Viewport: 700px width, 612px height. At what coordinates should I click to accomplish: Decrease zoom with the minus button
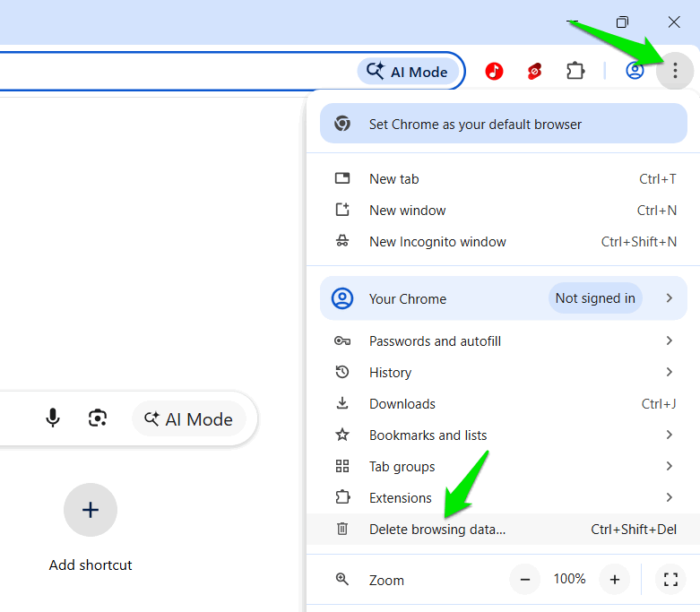click(525, 580)
